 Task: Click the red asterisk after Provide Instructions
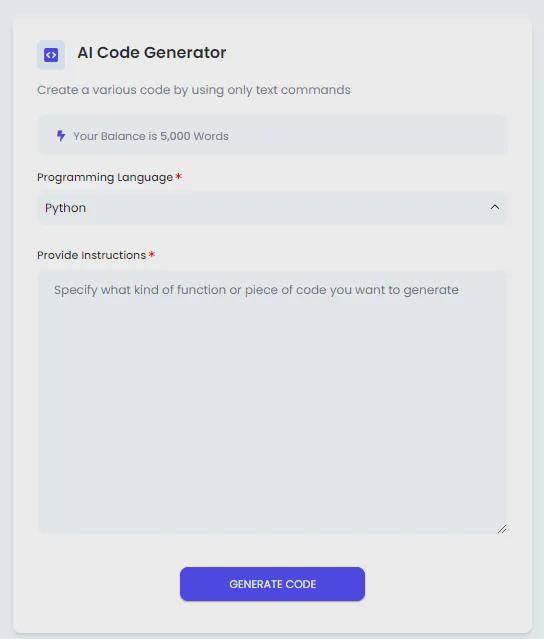click(152, 254)
